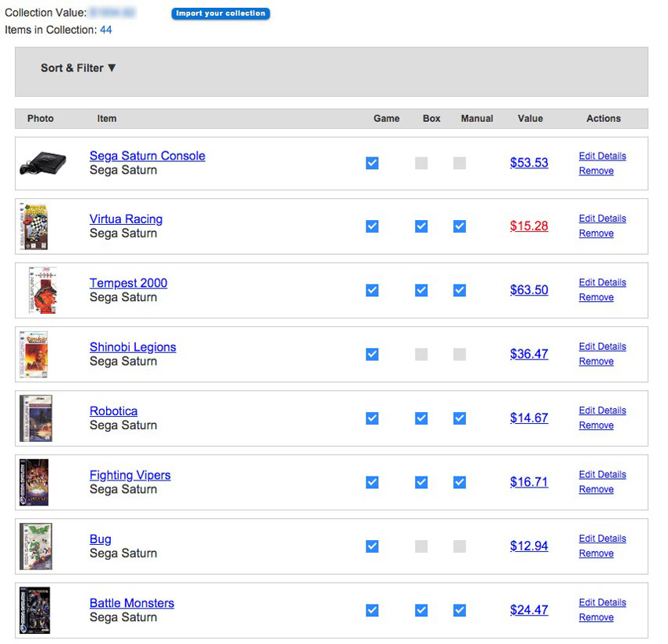Edit Details for Shinobi Legions
The width and height of the screenshot is (668, 644).
pos(603,347)
